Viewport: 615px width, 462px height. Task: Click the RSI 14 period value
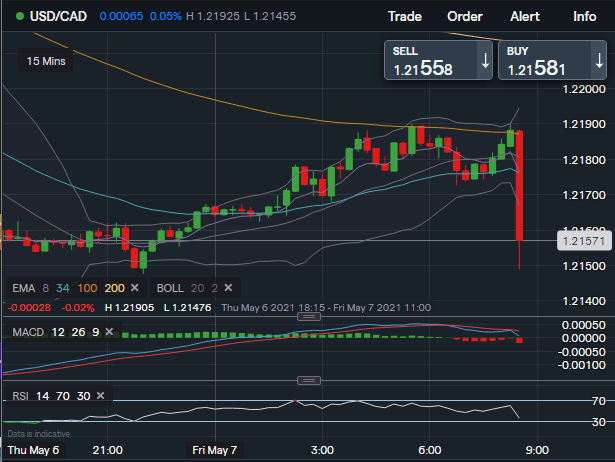42,396
